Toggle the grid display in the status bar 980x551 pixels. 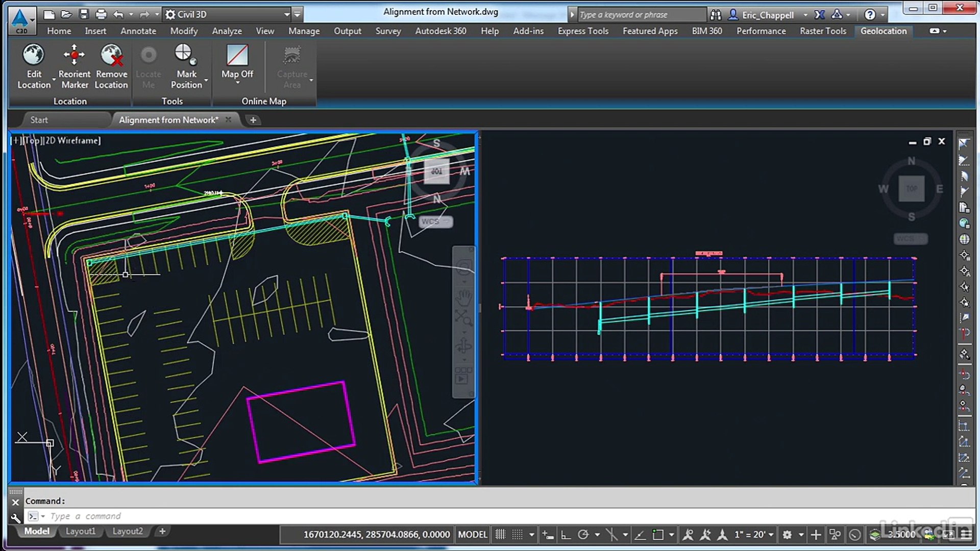[500, 534]
